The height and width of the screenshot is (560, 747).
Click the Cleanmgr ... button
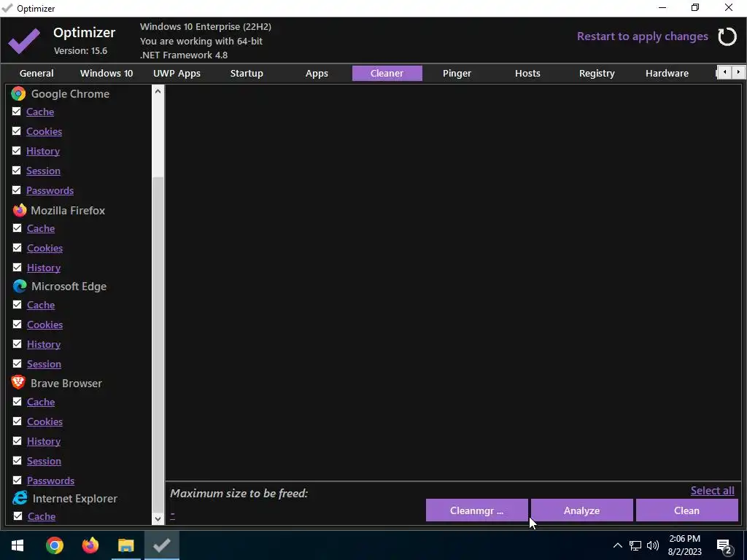[477, 510]
